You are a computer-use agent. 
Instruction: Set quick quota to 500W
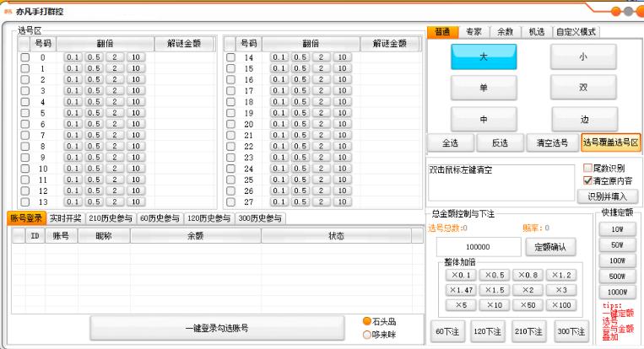click(617, 277)
